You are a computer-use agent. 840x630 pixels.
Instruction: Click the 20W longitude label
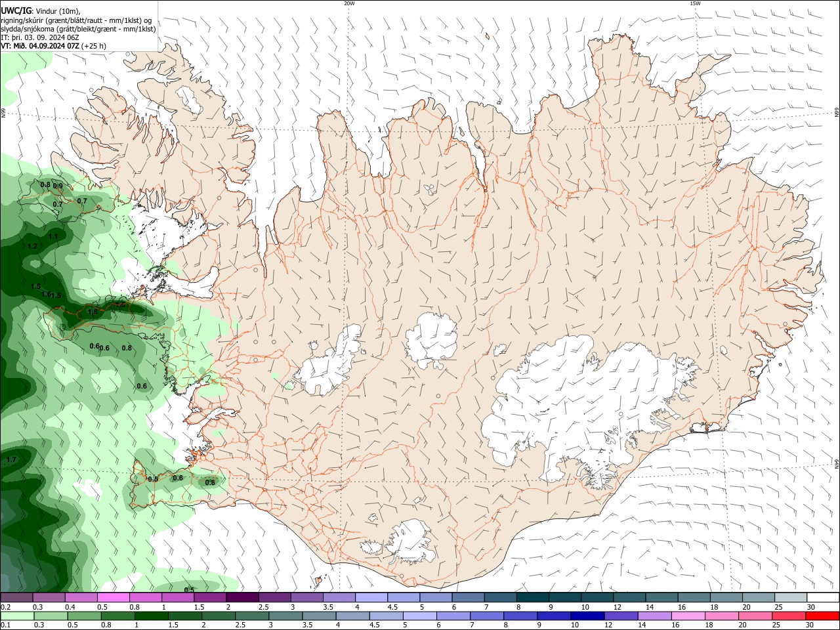click(349, 3)
